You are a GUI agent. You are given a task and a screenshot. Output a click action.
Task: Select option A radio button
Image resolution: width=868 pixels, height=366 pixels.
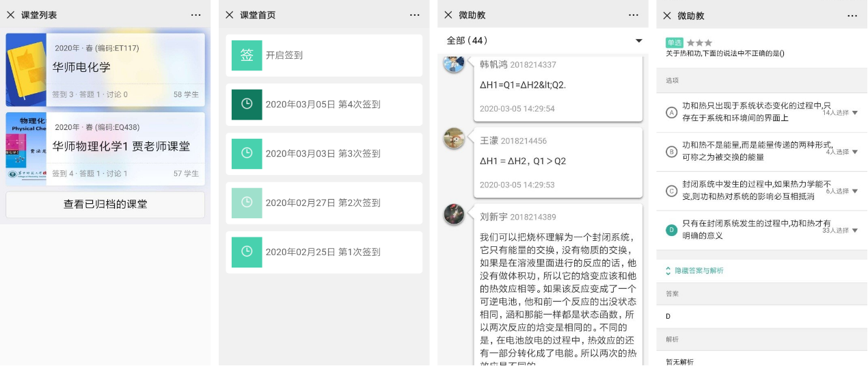[x=671, y=112]
